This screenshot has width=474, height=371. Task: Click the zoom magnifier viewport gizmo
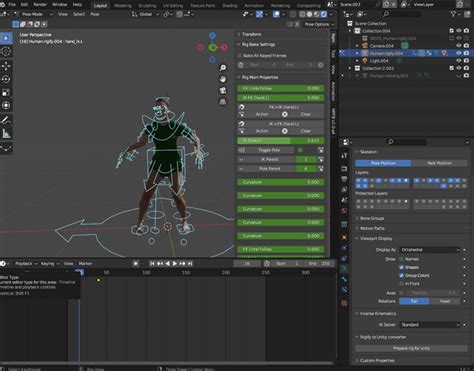[x=223, y=68]
